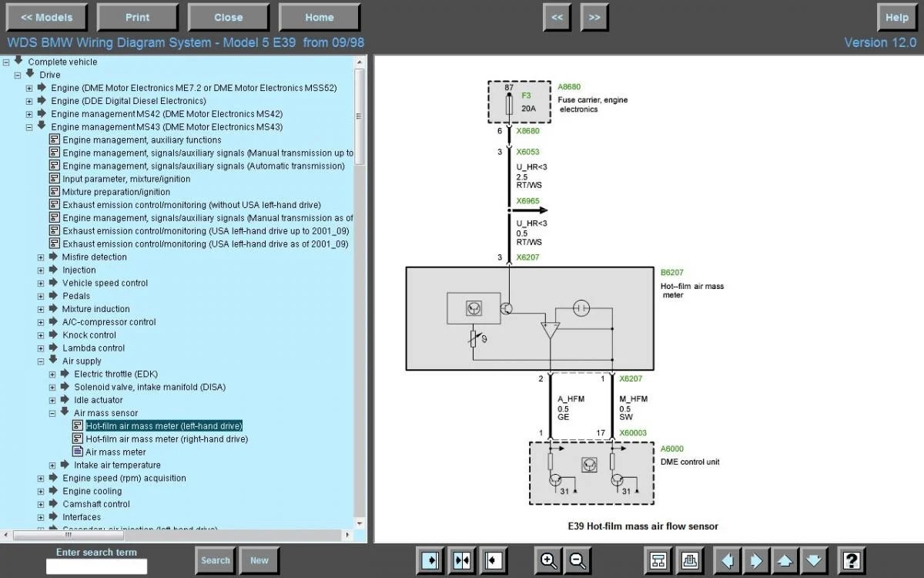Open Exhaust emission control (without USA left-hand drive)
The height and width of the screenshot is (578, 924).
(x=192, y=205)
